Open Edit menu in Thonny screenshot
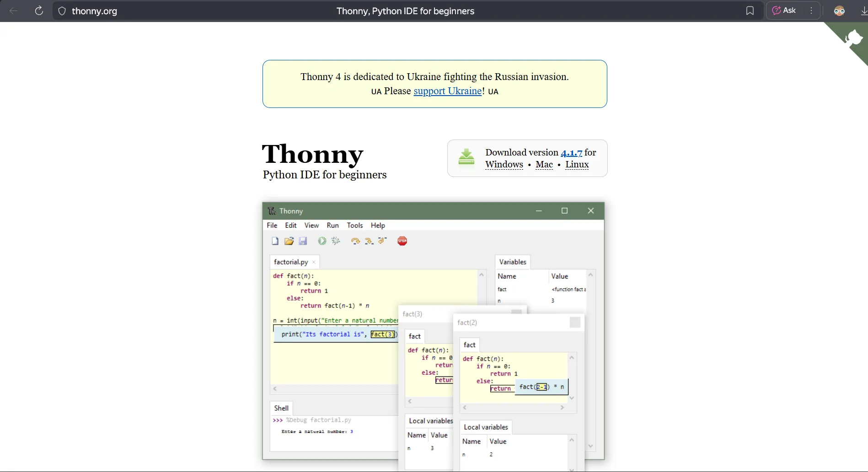868x472 pixels. click(x=291, y=225)
